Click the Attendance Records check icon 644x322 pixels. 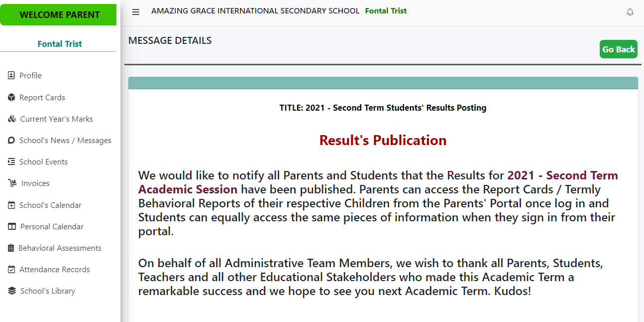[11, 270]
